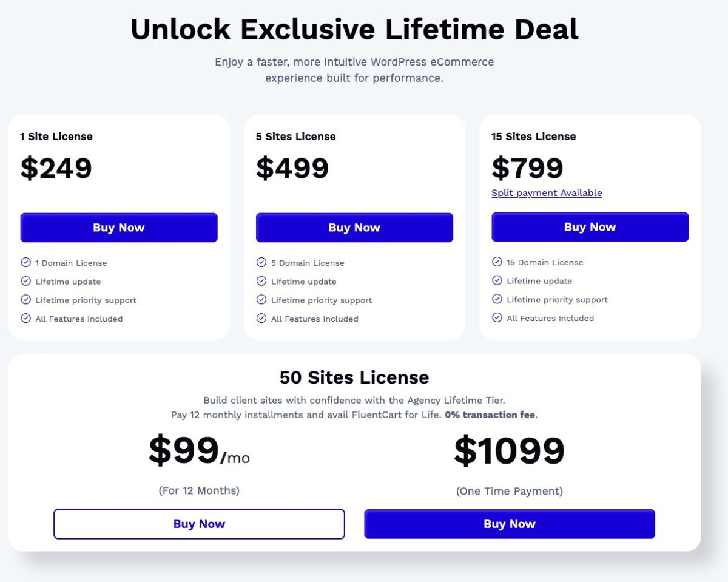The image size is (728, 582).
Task: Click the Unlock Exclusive Lifetime Deal heading
Action: pos(355,29)
